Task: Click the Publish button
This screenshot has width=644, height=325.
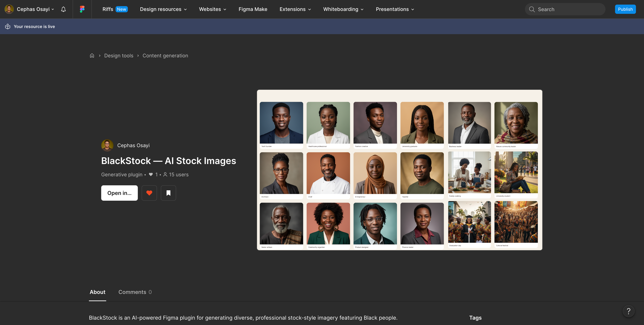Action: click(625, 9)
